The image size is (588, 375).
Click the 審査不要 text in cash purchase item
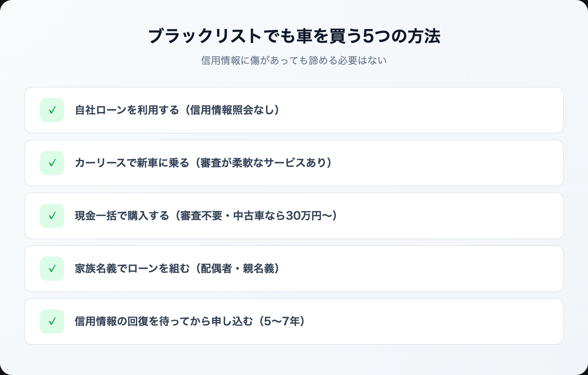(201, 216)
